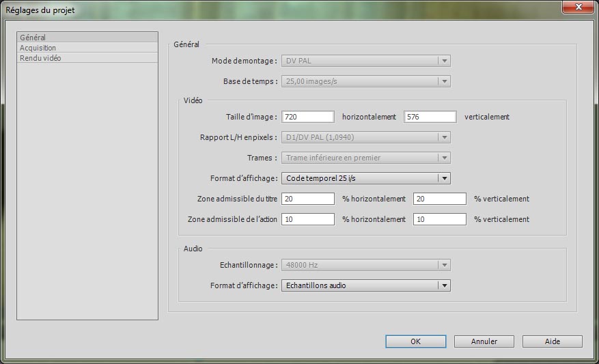The image size is (599, 364).
Task: Open the Acquisition settings category
Action: pos(87,48)
